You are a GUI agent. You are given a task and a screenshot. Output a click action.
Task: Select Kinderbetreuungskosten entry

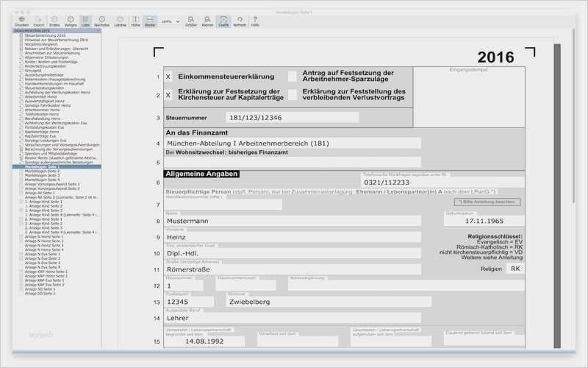point(45,66)
